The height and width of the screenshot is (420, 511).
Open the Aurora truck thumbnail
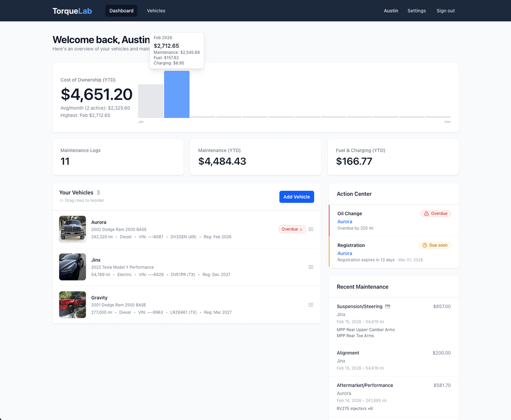tap(72, 229)
